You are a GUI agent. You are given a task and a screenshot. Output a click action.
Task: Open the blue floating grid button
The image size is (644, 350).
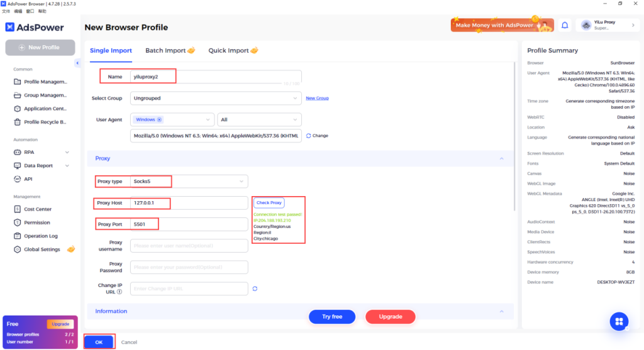pos(619,321)
